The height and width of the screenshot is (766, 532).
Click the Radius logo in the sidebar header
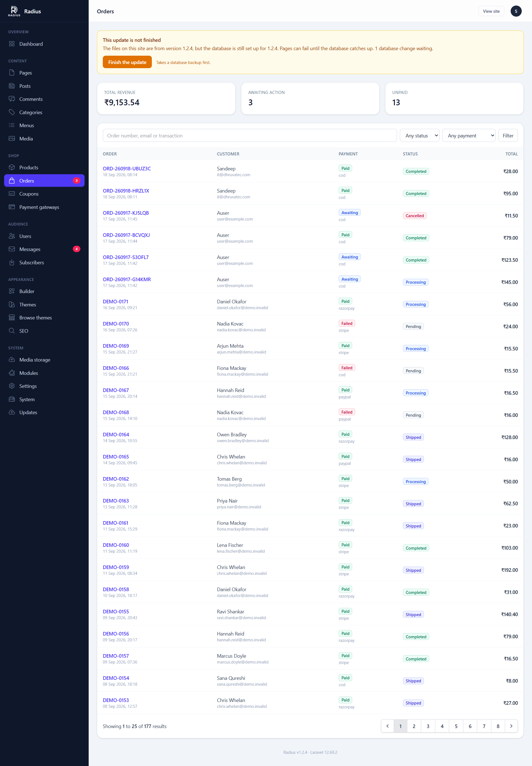click(x=14, y=11)
